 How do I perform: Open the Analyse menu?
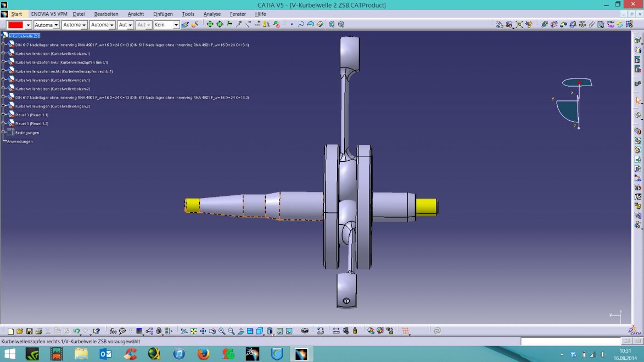pyautogui.click(x=212, y=14)
